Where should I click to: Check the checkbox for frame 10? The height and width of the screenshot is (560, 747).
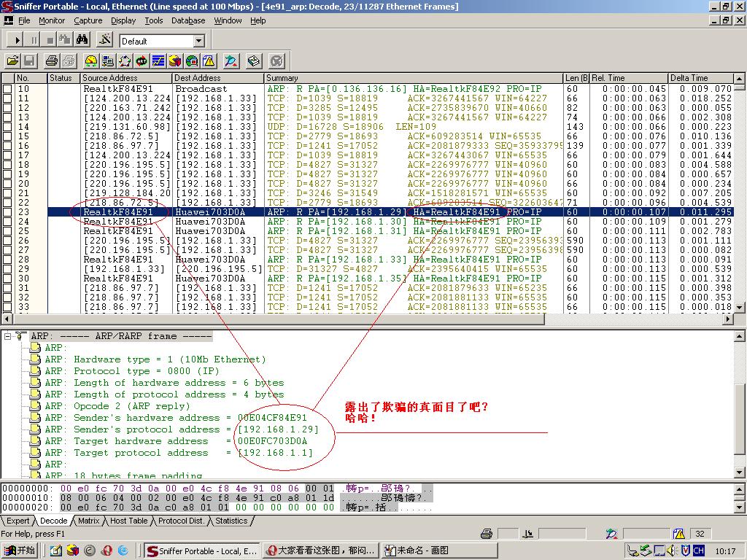(7, 89)
